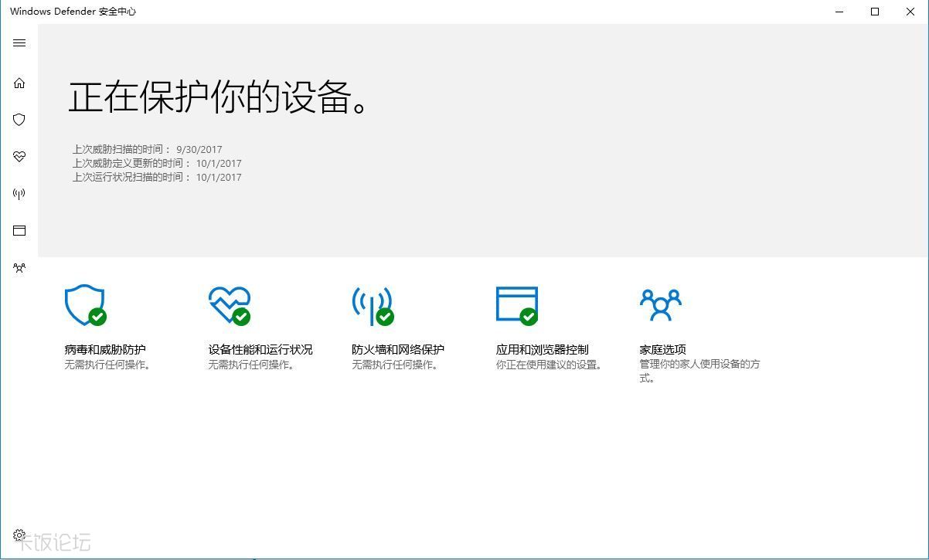The width and height of the screenshot is (929, 560).
Task: Click the 病毒和威胁防护 shield tile icon
Action: [85, 304]
